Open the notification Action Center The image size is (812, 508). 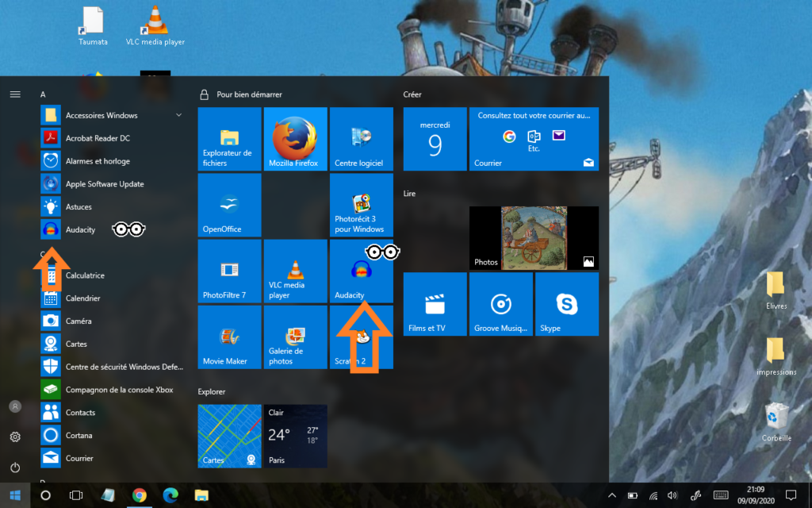(791, 495)
